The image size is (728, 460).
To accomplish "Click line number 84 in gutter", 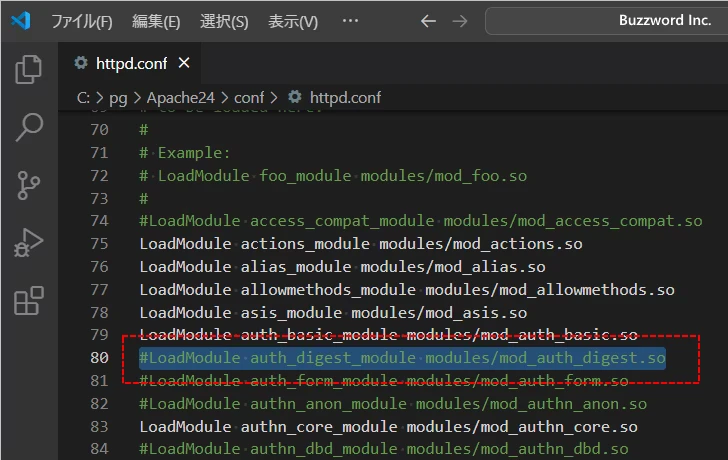I will [x=99, y=449].
